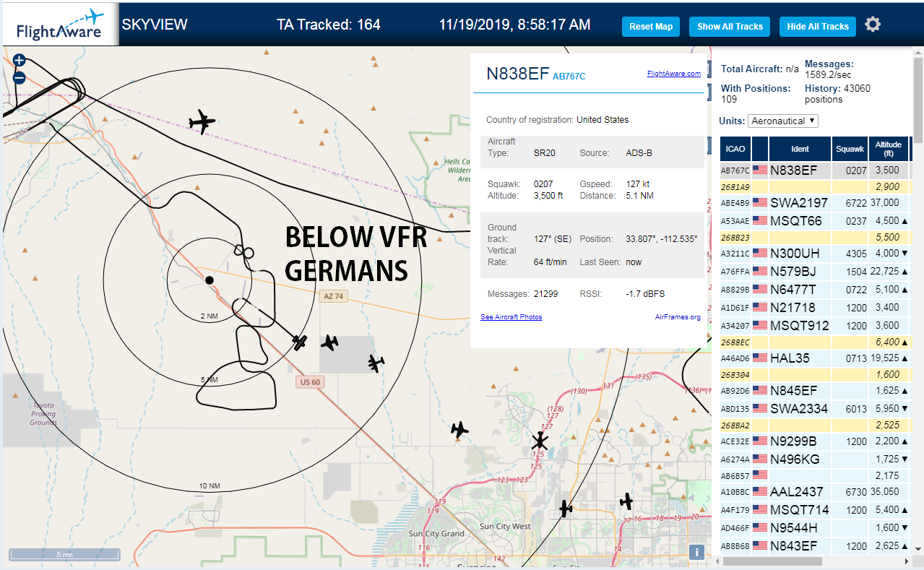Click US flag in HAL35 row

point(760,358)
